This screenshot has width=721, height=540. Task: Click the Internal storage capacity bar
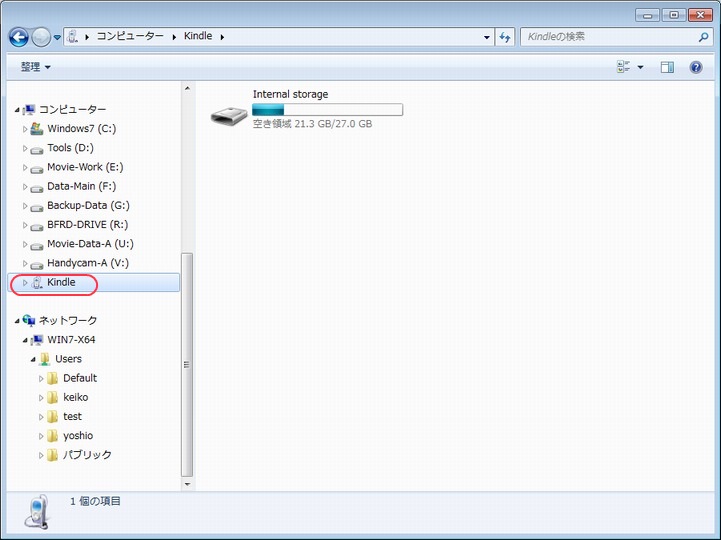327,110
